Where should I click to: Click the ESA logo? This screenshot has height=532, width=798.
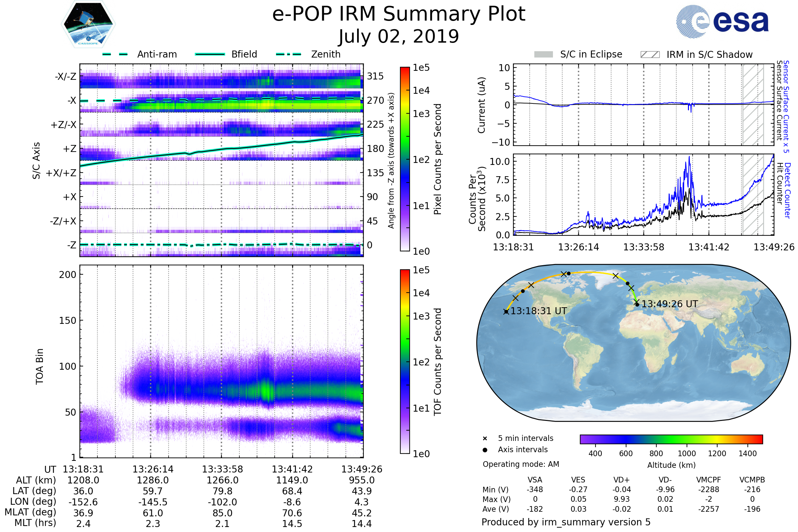tap(722, 21)
